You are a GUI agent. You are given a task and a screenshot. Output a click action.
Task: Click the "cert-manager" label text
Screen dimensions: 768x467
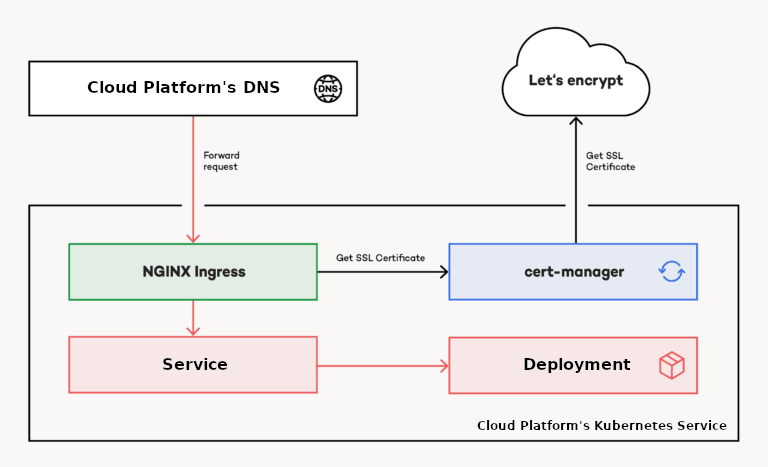574,271
